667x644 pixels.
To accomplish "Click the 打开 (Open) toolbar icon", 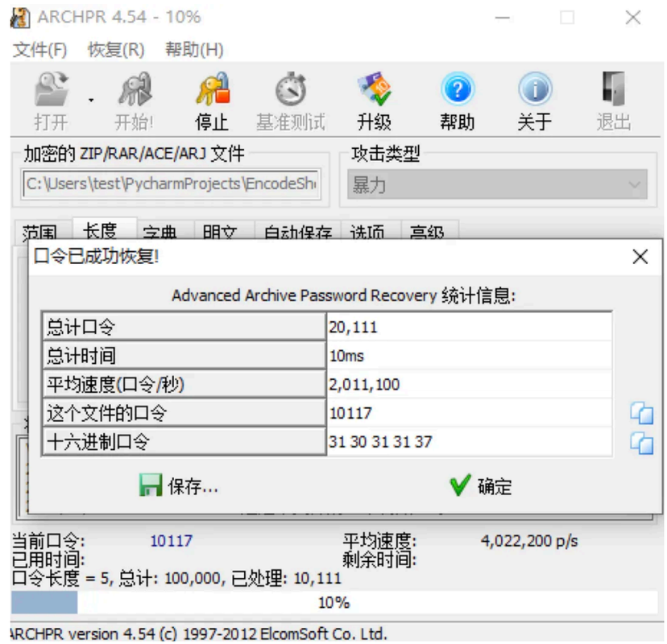I will [51, 89].
